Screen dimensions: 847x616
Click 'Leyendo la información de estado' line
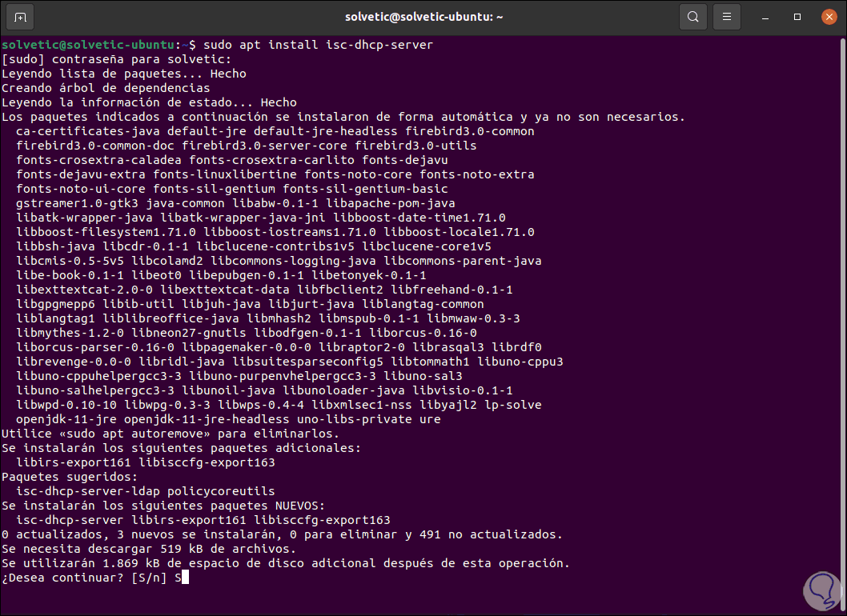pos(149,102)
